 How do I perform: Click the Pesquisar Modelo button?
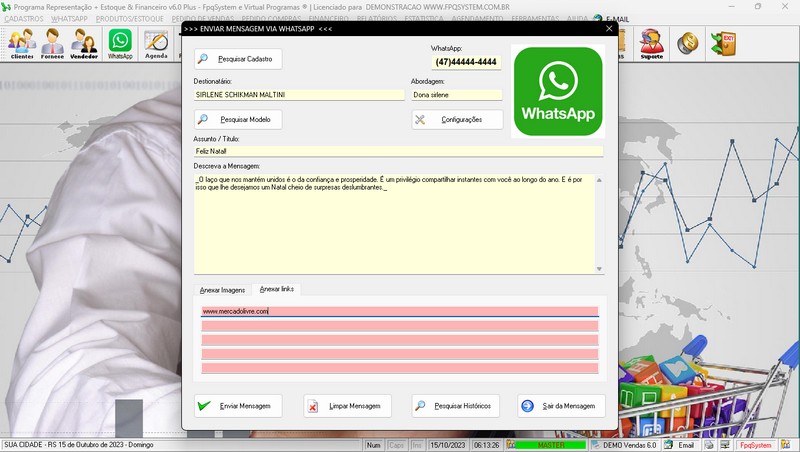tap(238, 119)
